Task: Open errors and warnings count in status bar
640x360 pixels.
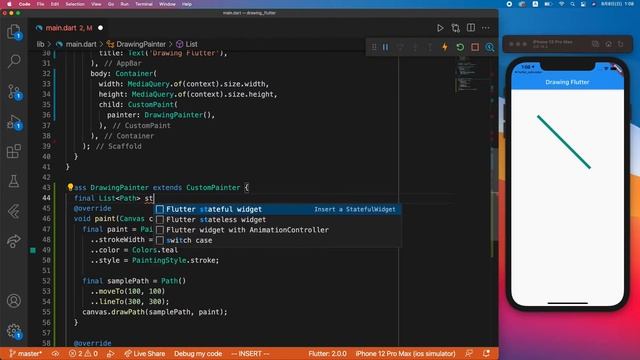Action: click(83, 353)
